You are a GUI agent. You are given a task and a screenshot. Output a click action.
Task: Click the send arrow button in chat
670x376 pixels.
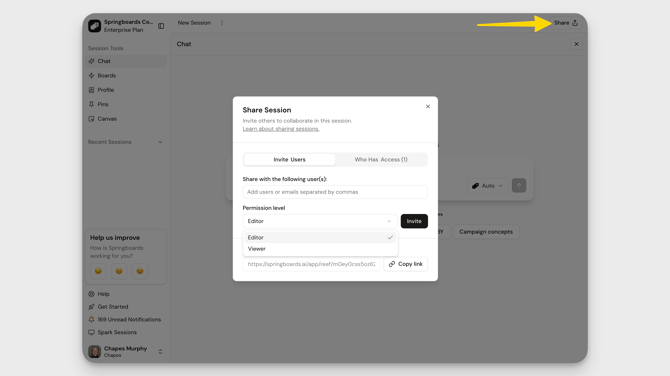pyautogui.click(x=519, y=185)
